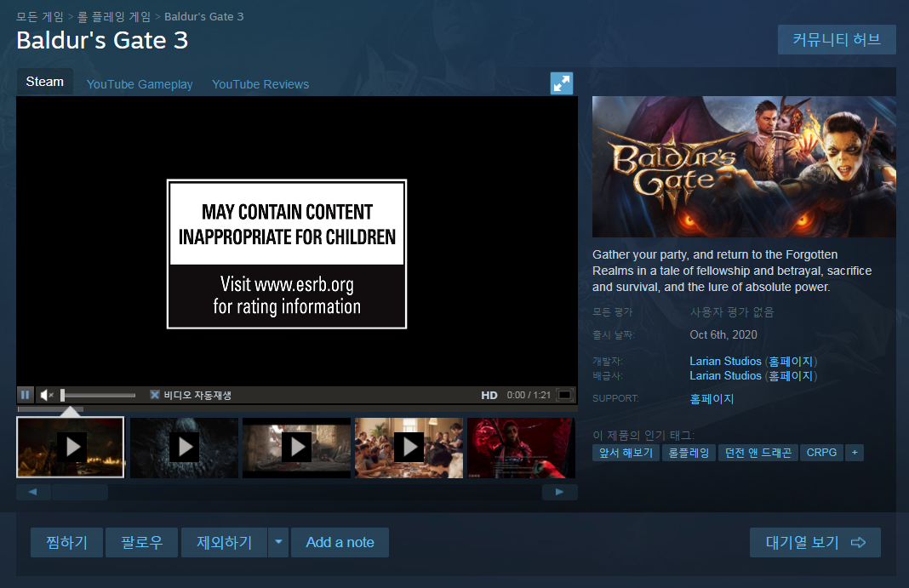Open the 커뮤니티 허브 community hub
Screen dimensions: 909x588
coord(837,39)
